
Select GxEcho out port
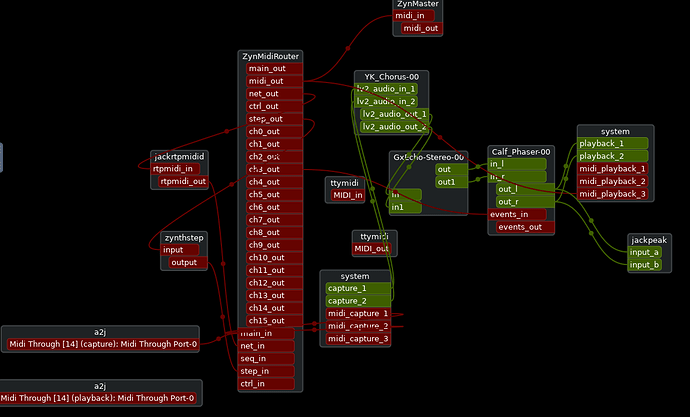click(452, 170)
